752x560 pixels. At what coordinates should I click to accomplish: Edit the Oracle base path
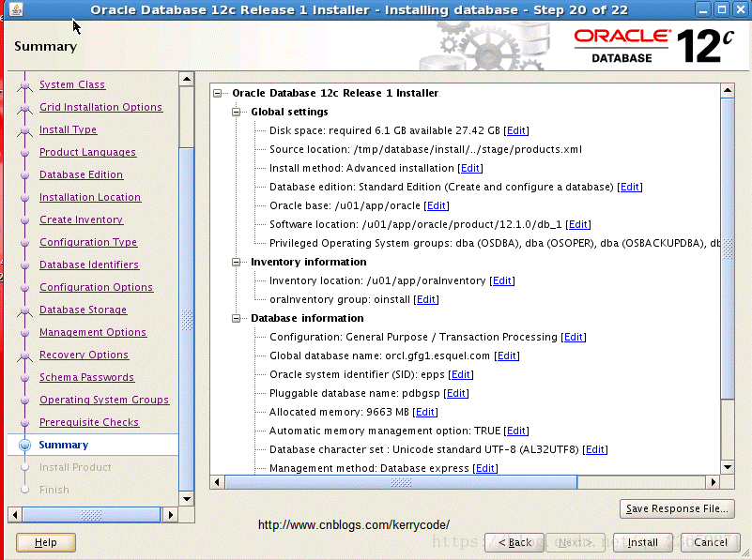pyautogui.click(x=437, y=205)
